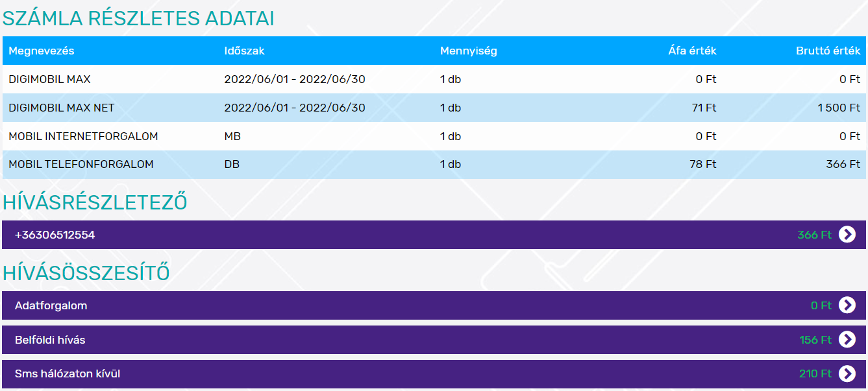Click the MOBIL TELEFONFORGALOM quantity 1 db
868x391 pixels.
[451, 165]
